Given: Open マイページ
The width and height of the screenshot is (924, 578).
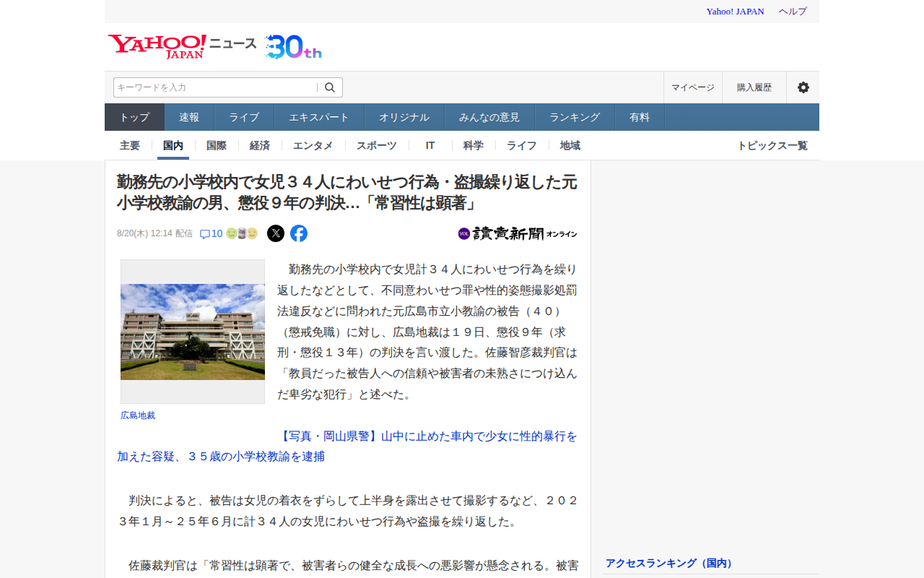Looking at the screenshot, I should tap(693, 87).
